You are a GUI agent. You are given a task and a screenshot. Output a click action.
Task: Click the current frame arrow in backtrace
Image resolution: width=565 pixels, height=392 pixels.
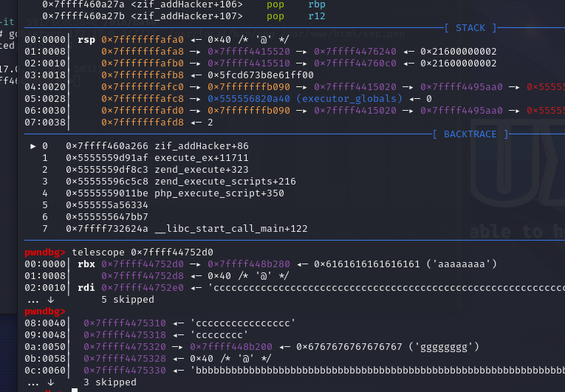pyautogui.click(x=32, y=146)
